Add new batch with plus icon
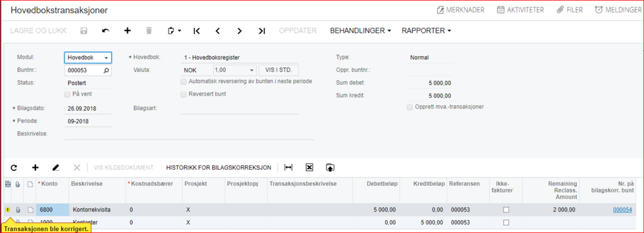This screenshot has width=644, height=233. tap(127, 31)
